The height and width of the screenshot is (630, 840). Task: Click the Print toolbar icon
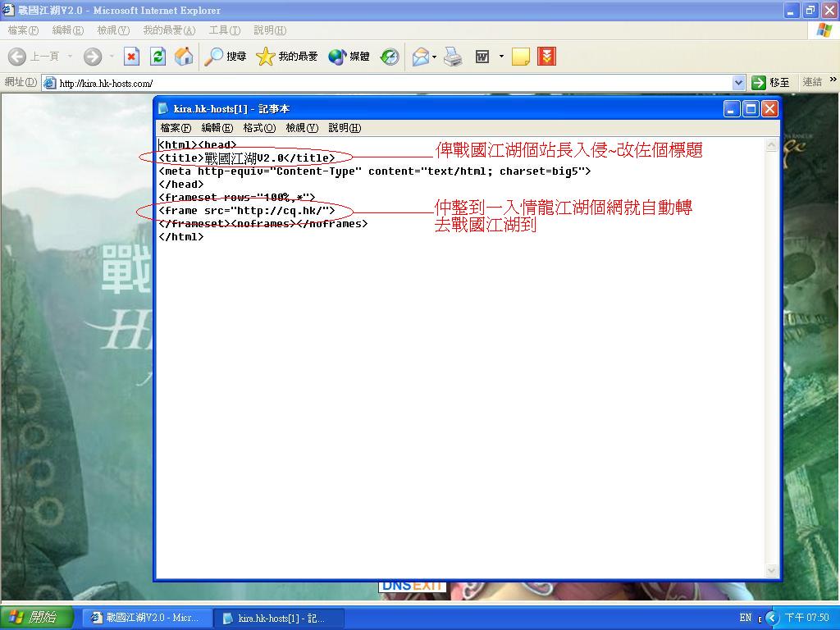click(453, 57)
